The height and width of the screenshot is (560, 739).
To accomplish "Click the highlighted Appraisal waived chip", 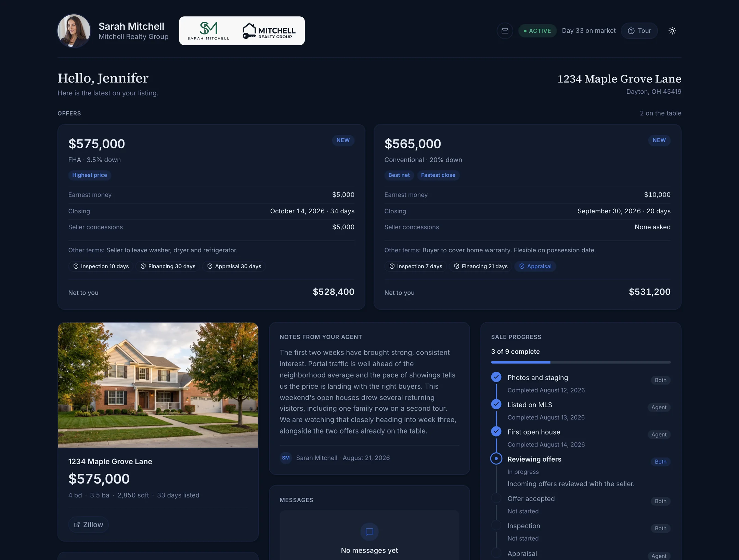I will point(535,266).
